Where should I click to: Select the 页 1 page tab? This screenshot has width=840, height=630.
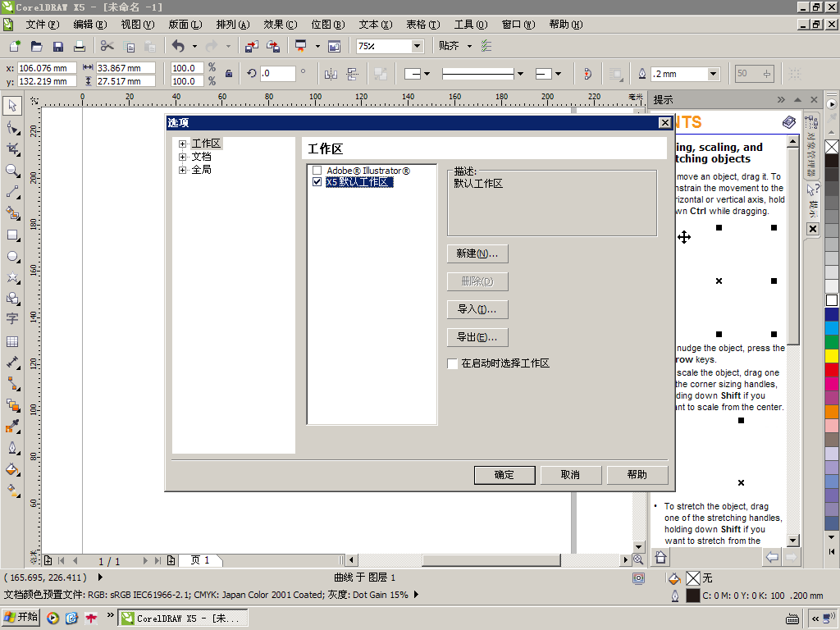point(200,560)
